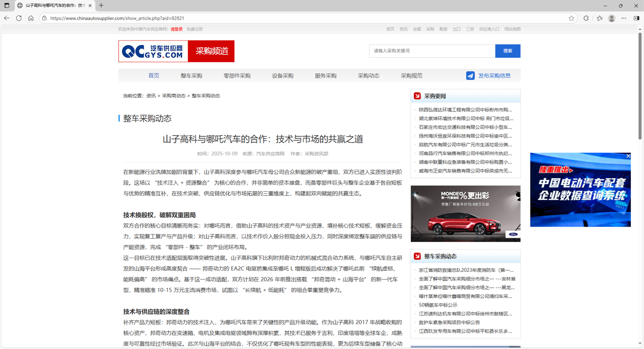Click the browser back arrow
The width and height of the screenshot is (644, 349).
point(7,18)
